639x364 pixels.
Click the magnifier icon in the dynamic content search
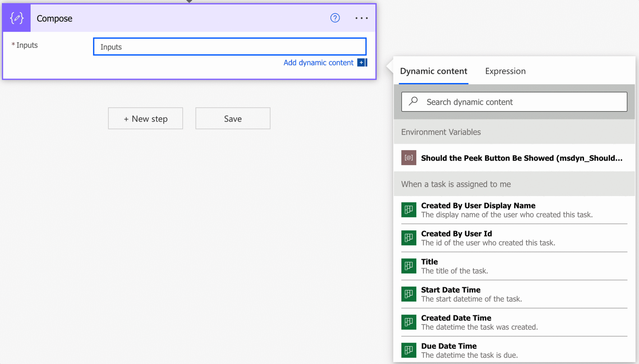pyautogui.click(x=413, y=102)
